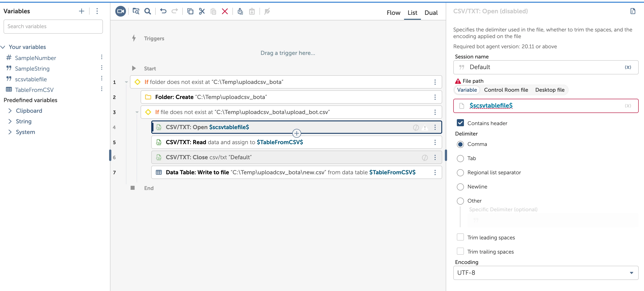The height and width of the screenshot is (291, 644).
Task: Select the Tab delimiter
Action: (460, 159)
